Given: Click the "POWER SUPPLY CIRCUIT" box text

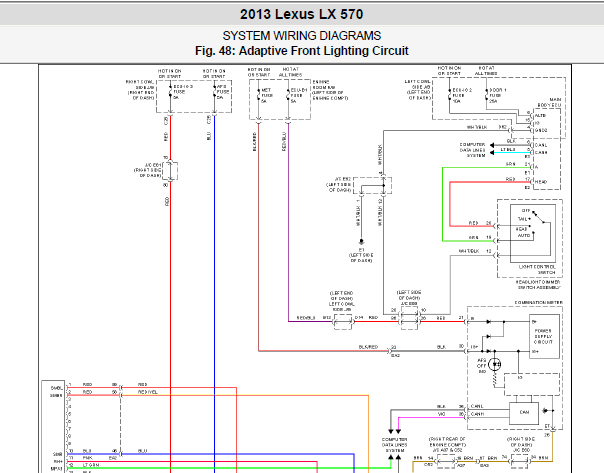Looking at the screenshot, I should [544, 336].
